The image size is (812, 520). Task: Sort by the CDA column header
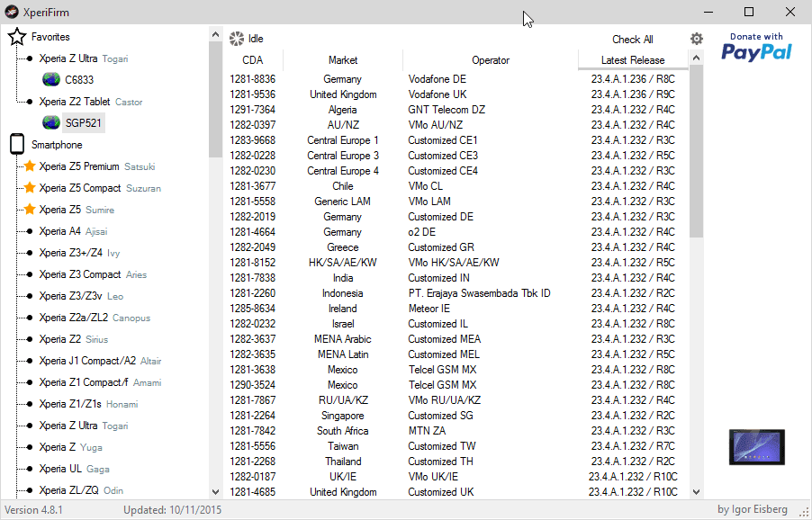pos(253,60)
